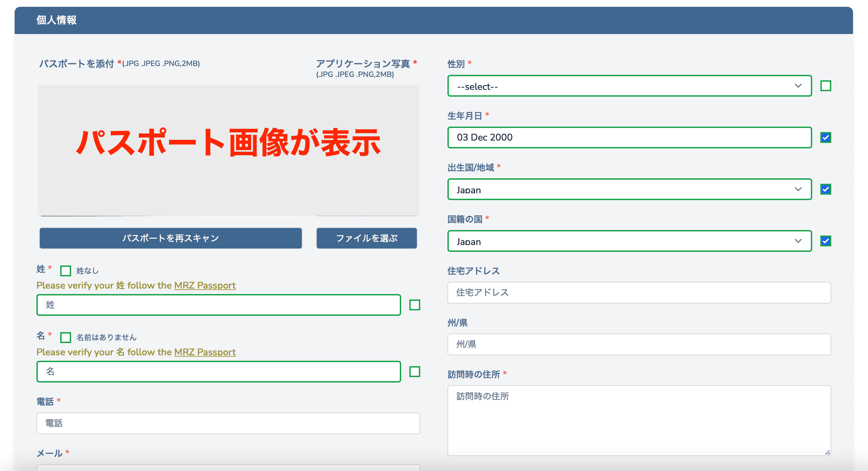Open the MRZ Passport link above 名 field
This screenshot has height=471, width=868.
[205, 352]
